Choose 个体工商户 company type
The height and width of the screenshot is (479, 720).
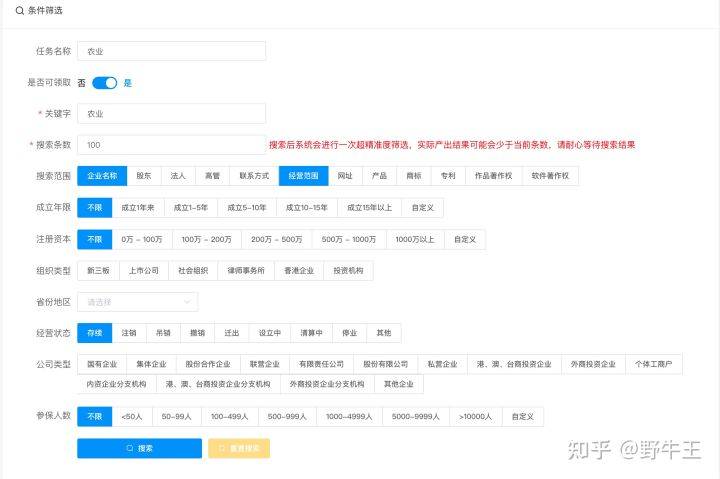pyautogui.click(x=654, y=364)
